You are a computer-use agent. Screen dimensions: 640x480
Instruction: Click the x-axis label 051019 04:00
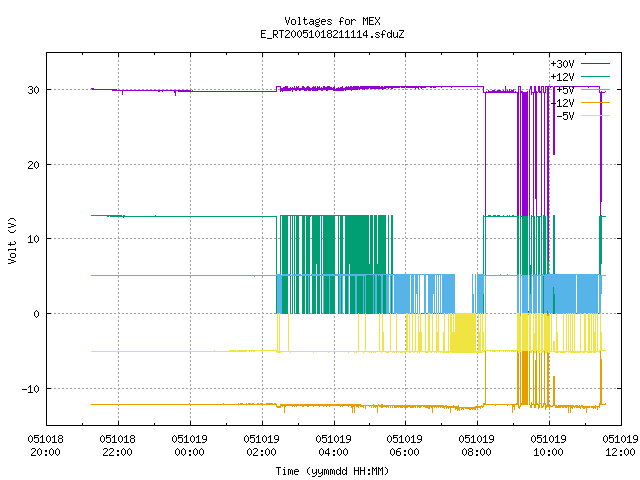[x=333, y=446]
